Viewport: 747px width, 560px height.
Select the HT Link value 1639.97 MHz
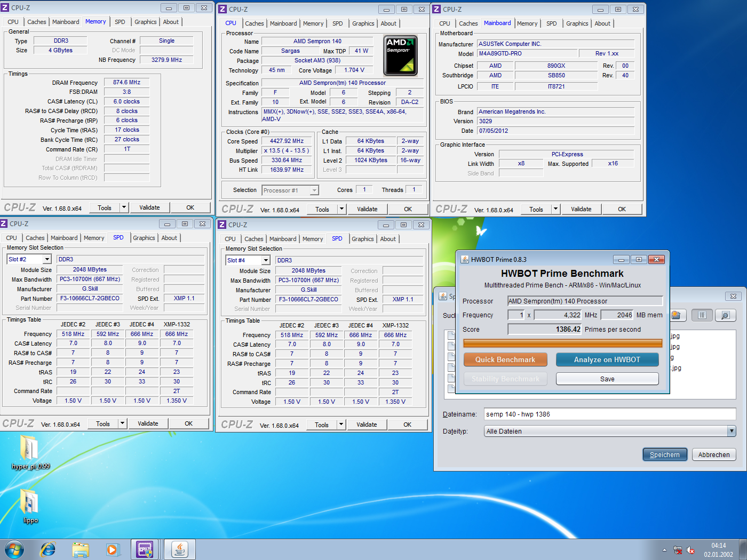[287, 170]
